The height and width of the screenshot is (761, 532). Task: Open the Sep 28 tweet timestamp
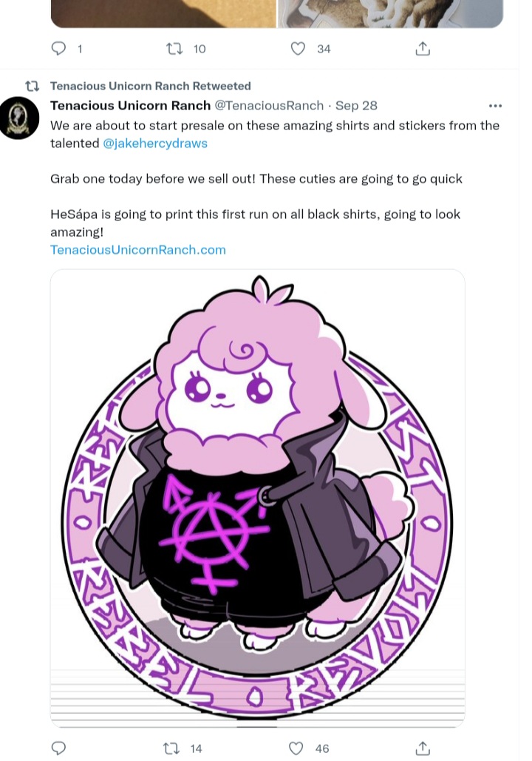tap(356, 105)
